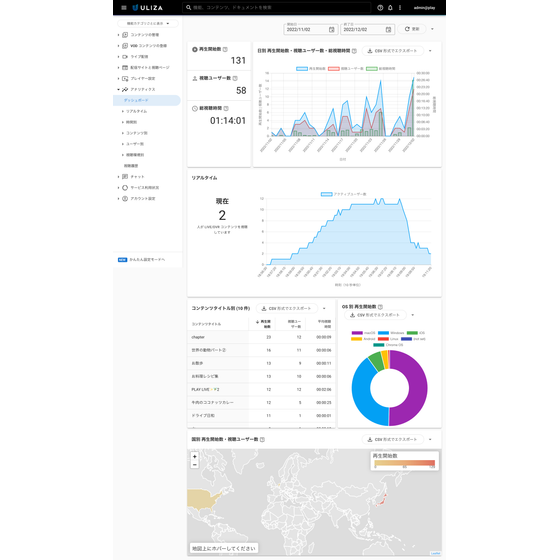Click the player settings sidebar icon
The image size is (560, 560).
(x=125, y=79)
